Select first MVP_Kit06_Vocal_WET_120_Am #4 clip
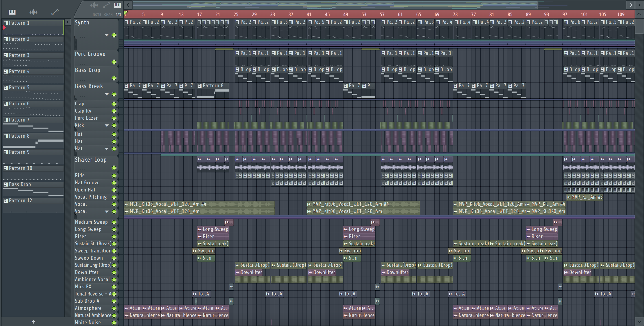 199,204
